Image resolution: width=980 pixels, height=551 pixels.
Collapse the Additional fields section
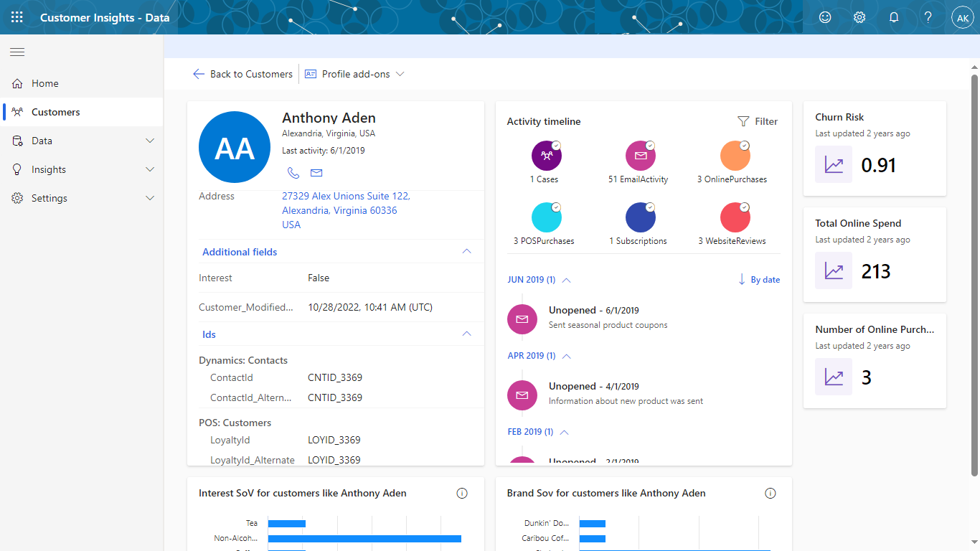[x=466, y=252]
